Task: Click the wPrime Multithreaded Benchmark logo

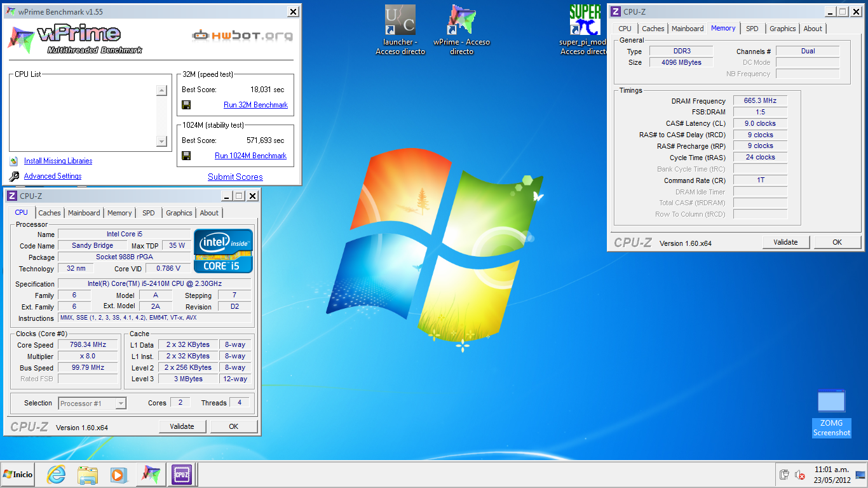Action: 75,39
